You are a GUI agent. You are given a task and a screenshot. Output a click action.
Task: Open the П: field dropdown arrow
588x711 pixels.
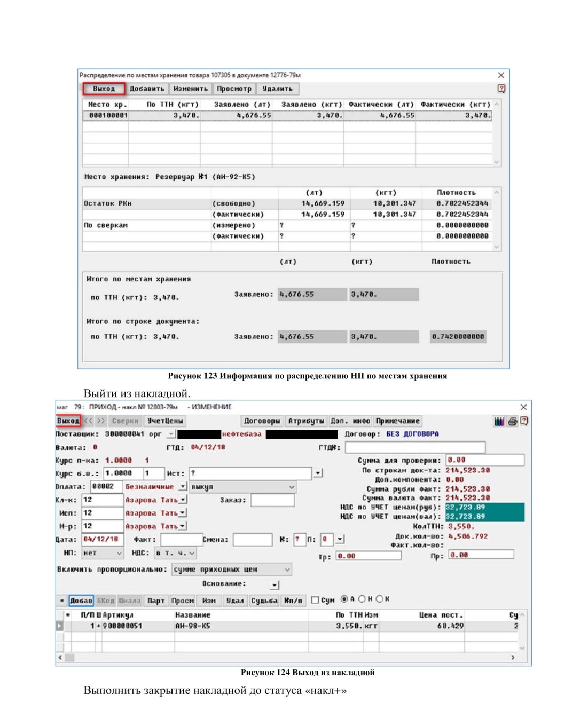(341, 539)
